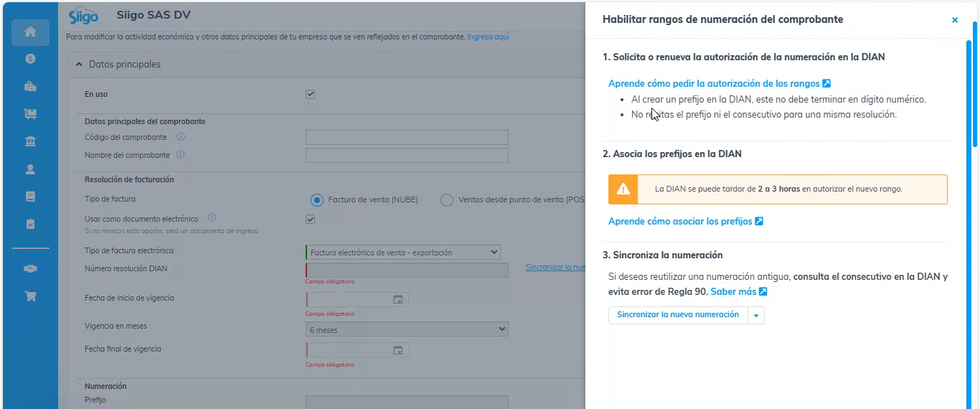This screenshot has width=980, height=409.
Task: Click the 'Campo obligatorio' text under Número resolución DIAN
Action: coord(330,282)
